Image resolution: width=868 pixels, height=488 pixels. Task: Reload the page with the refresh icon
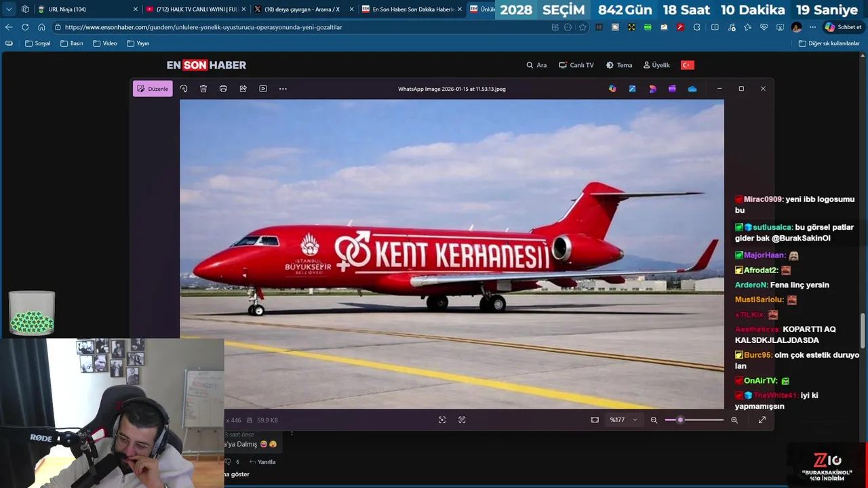25,27
